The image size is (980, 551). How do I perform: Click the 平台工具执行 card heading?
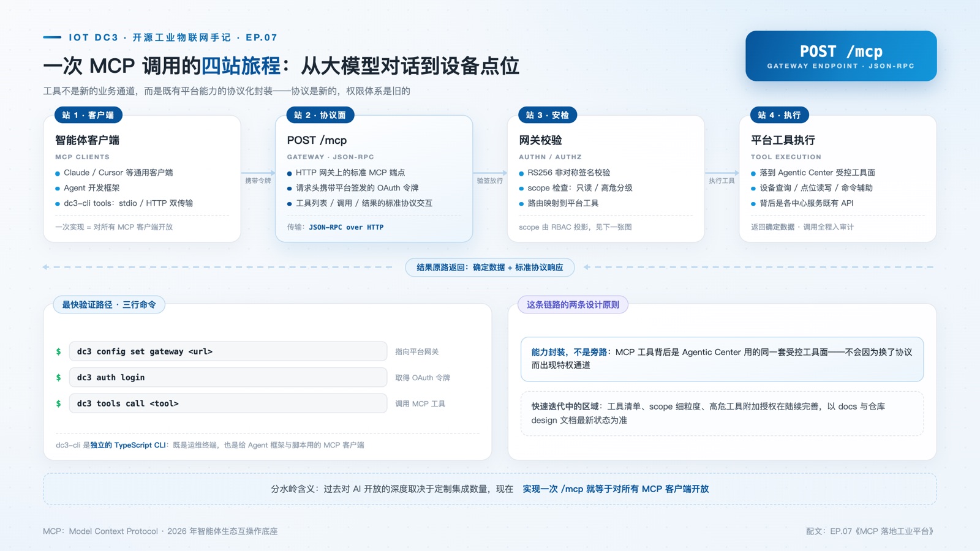(x=783, y=140)
